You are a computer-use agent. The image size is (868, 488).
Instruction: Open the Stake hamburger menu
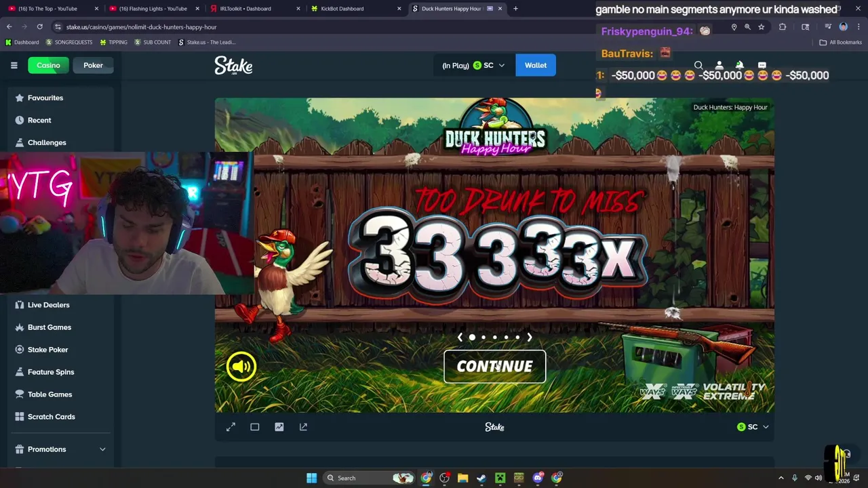click(14, 65)
